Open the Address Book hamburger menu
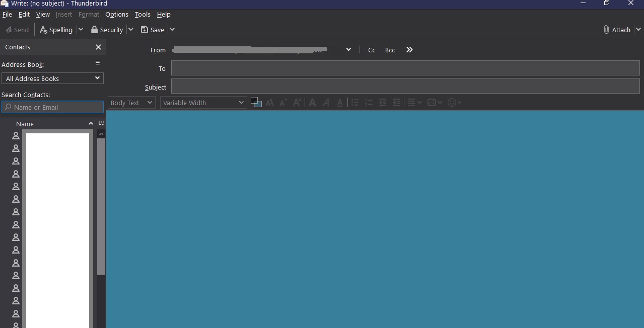 pos(98,63)
